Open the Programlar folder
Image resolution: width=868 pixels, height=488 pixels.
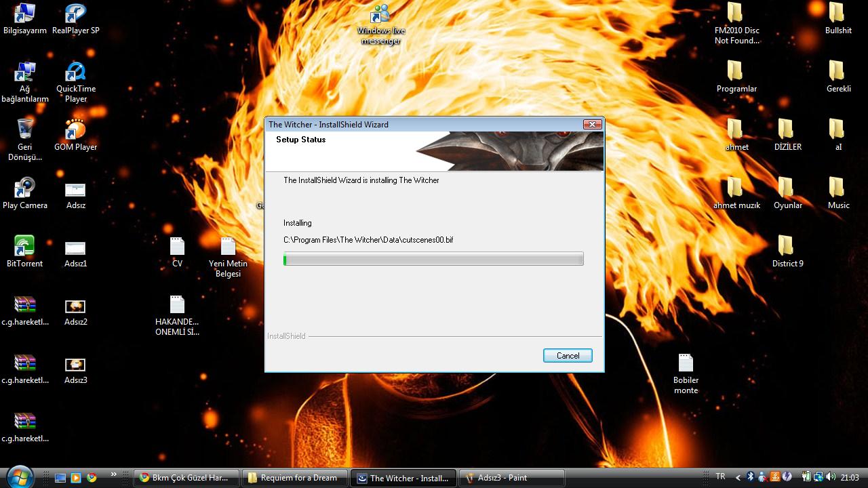[736, 77]
